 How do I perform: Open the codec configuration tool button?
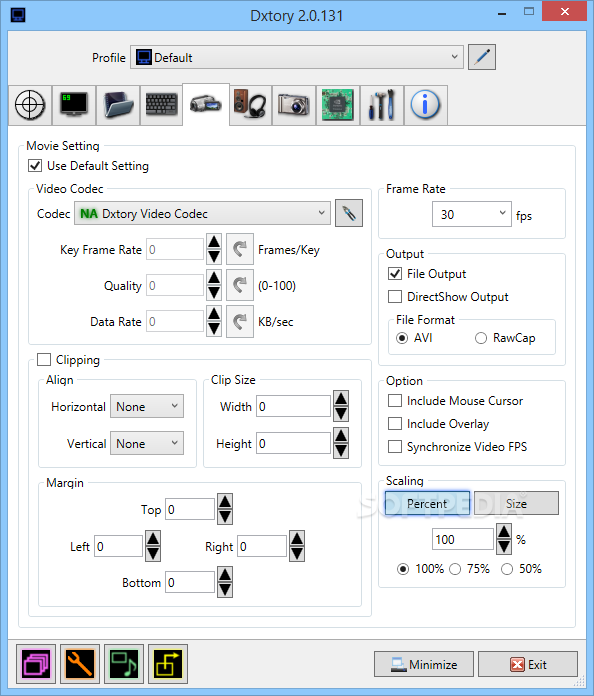pyautogui.click(x=349, y=214)
